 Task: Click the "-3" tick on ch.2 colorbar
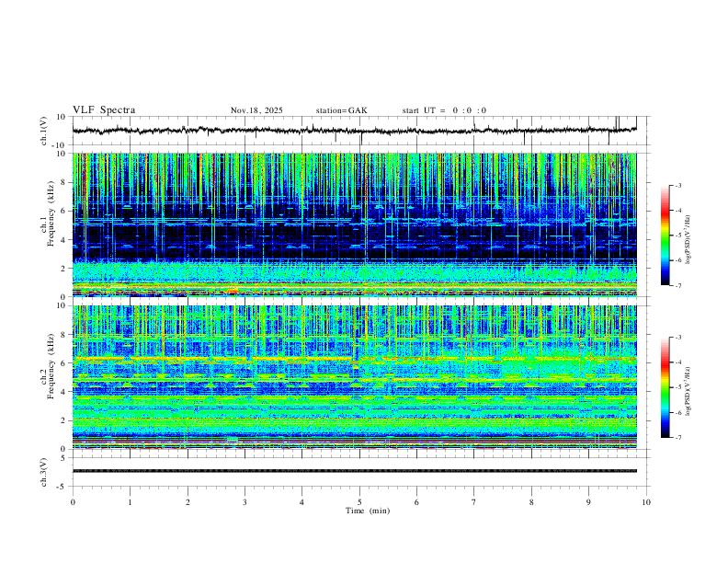(678, 338)
